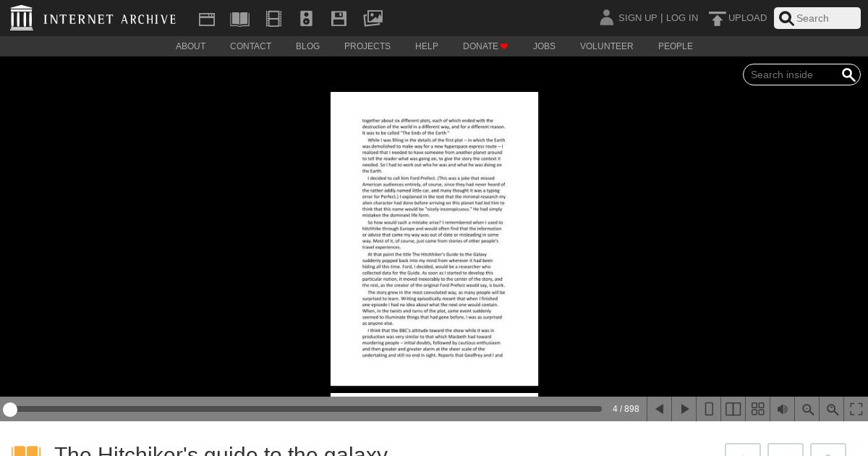Open the Texts books icon
The width and height of the screenshot is (868, 456).
239,19
